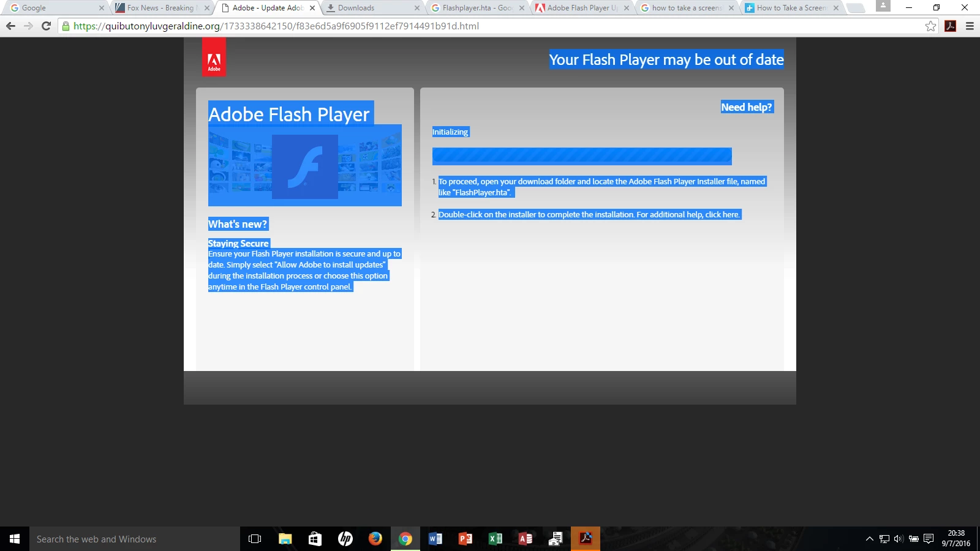
Task: Open the Windows Start menu
Action: point(15,539)
